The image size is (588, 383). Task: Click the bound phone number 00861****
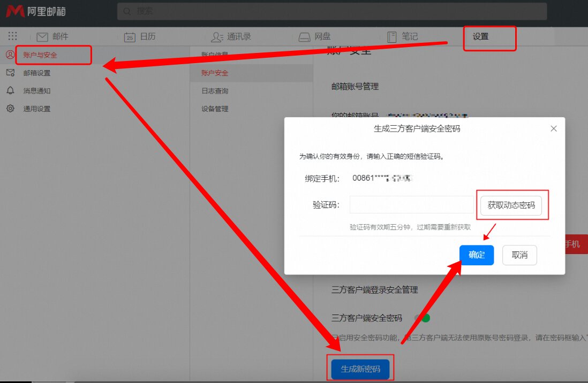click(x=382, y=178)
